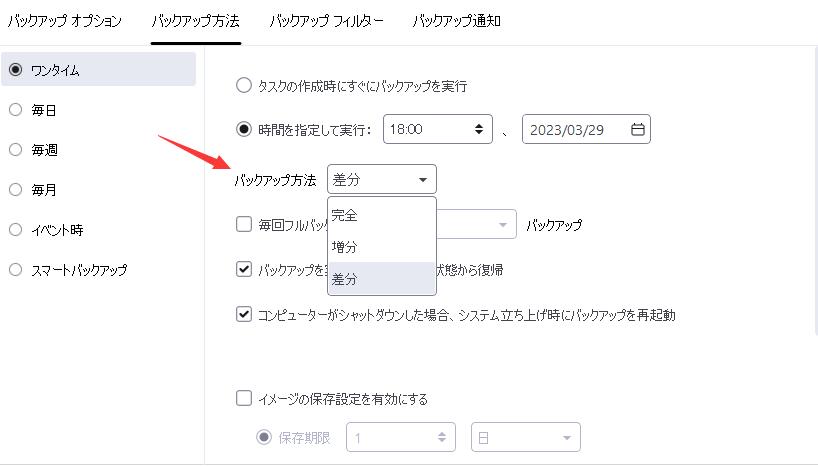The image size is (818, 466).
Task: Select the 時間を指定して実行 radio button
Action: [x=244, y=129]
